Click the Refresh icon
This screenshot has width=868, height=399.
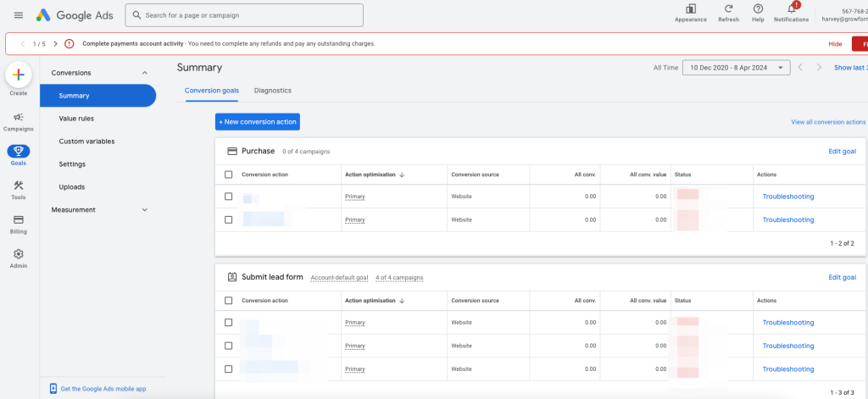tap(728, 8)
